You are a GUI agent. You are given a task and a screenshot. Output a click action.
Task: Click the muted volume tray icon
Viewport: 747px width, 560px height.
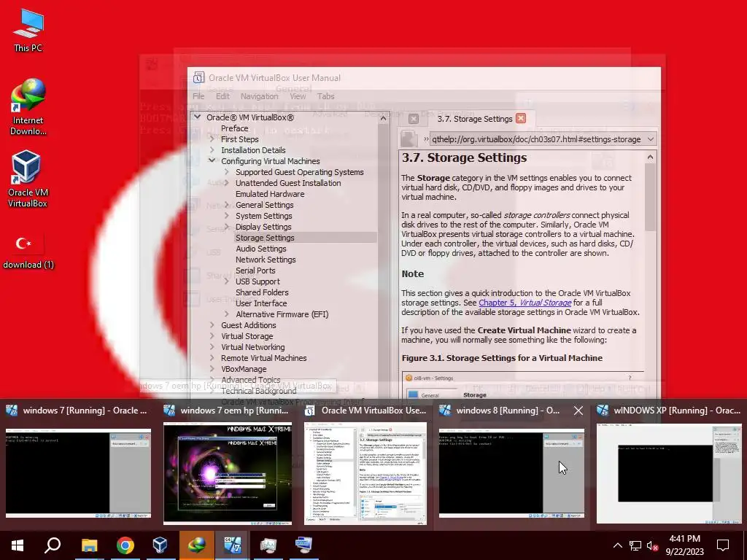point(652,545)
